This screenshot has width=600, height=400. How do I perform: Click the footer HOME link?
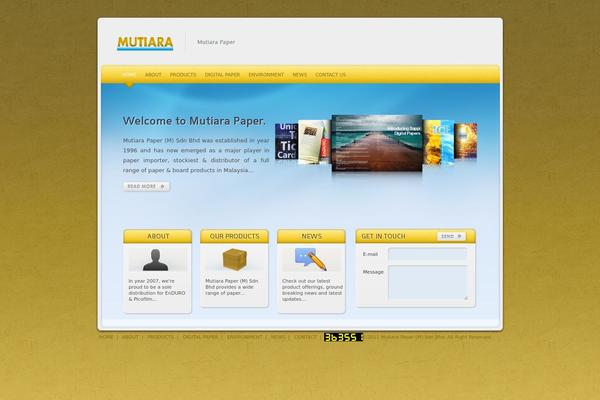point(106,337)
